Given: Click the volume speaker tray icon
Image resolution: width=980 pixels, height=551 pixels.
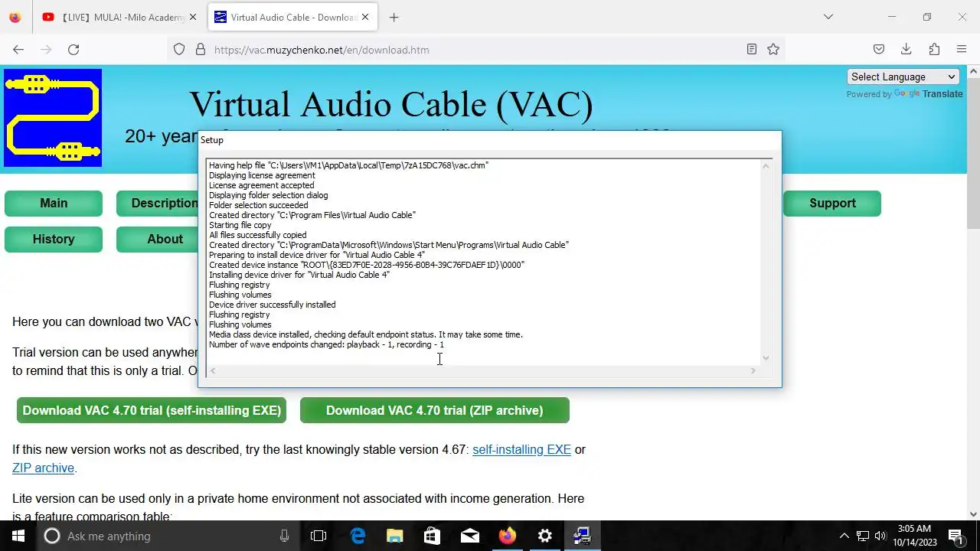Looking at the screenshot, I should (x=880, y=536).
